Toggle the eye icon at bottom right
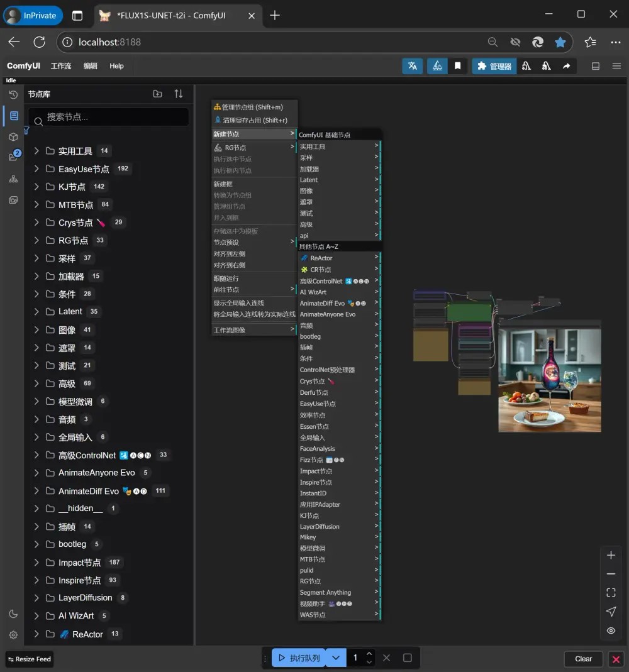 (x=610, y=631)
